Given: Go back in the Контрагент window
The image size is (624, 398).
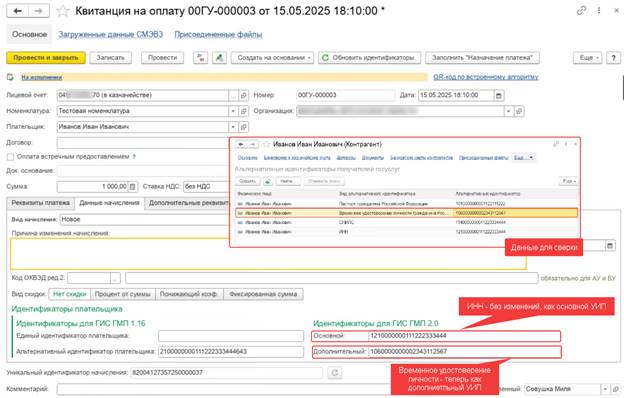Looking at the screenshot, I should (x=241, y=144).
